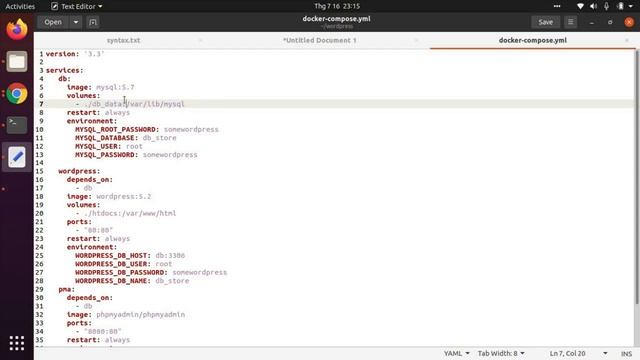Click the MYSQL_USER: root line
Screen dimensions: 640x360
[x=109, y=146]
